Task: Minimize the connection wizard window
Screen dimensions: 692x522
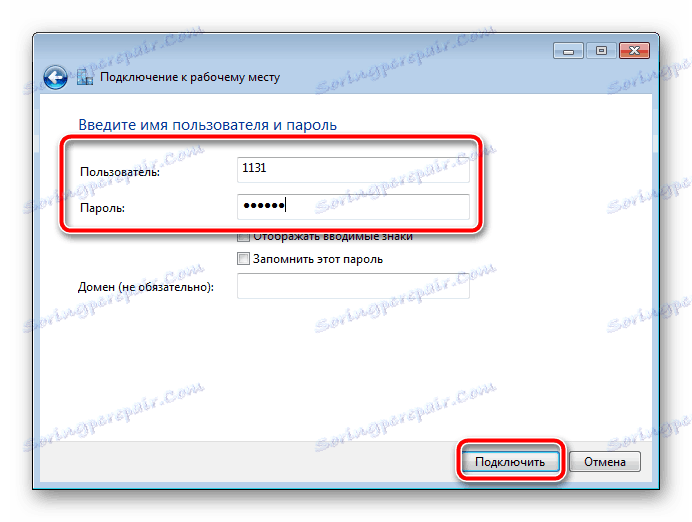Action: click(x=568, y=51)
